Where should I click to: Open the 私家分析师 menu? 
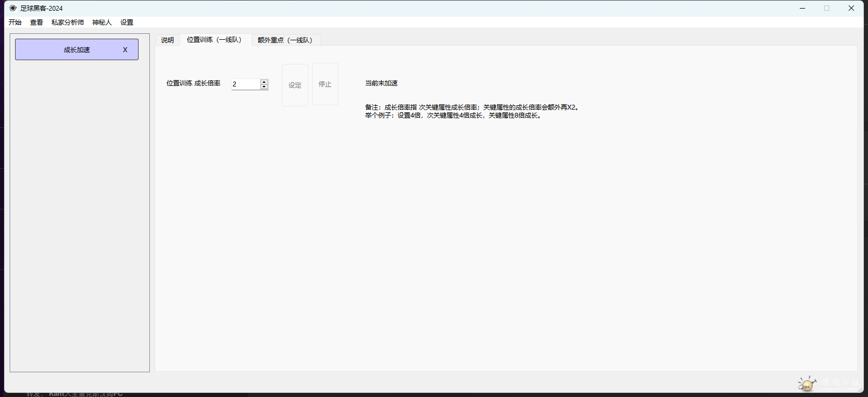click(68, 22)
